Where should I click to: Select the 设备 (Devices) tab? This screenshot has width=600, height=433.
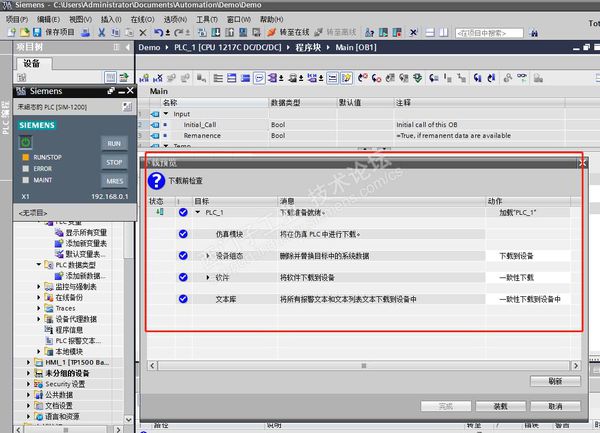pos(31,64)
